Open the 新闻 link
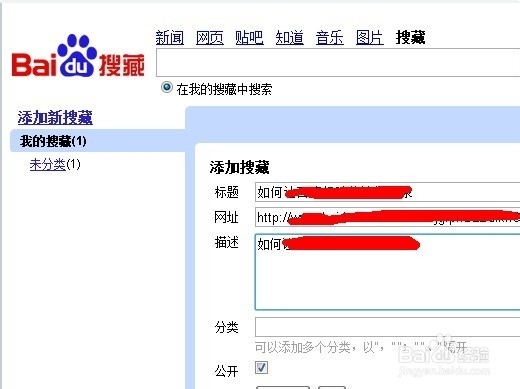This screenshot has width=520, height=389. [170, 37]
